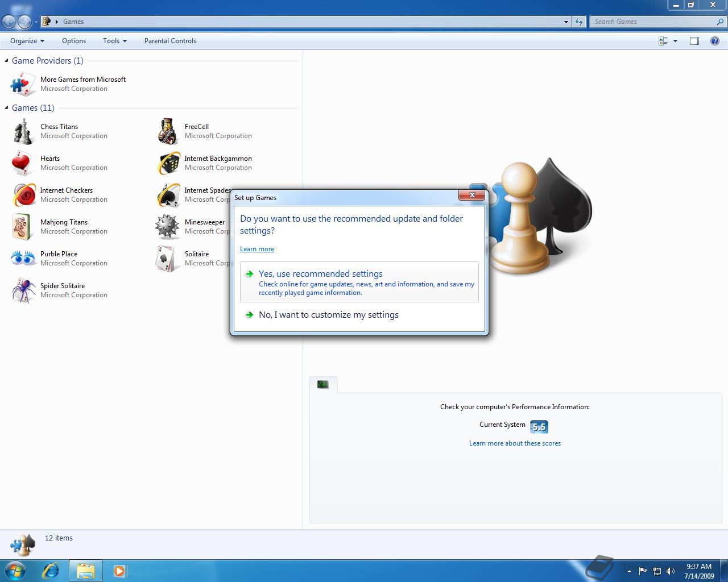Open the views dropdown arrow
Screen dimensions: 728x582
click(675, 41)
